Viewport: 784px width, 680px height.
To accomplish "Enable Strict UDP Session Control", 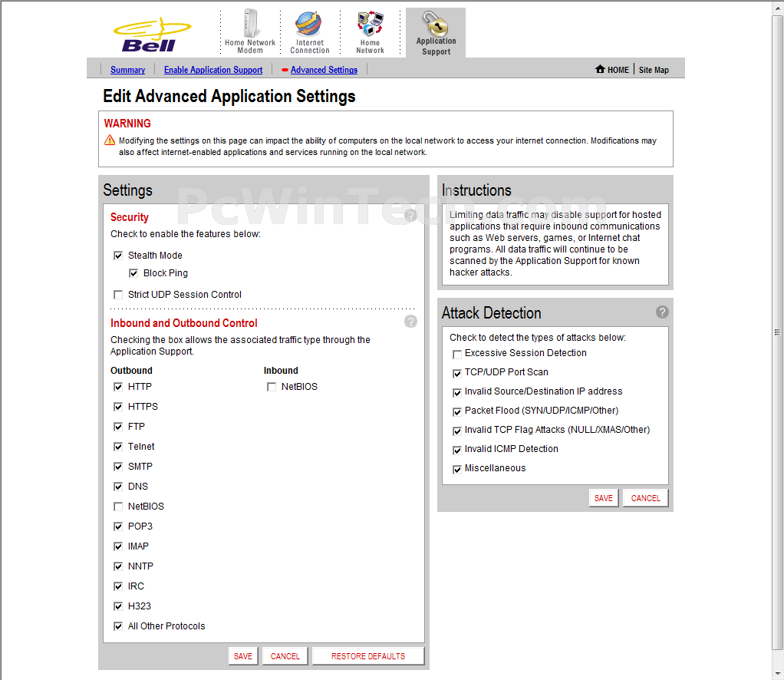I will click(x=118, y=295).
